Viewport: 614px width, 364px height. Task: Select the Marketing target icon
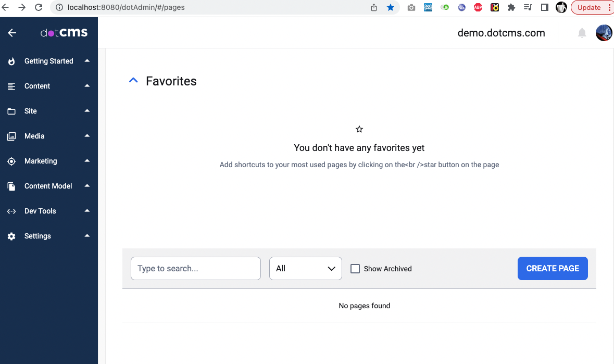[x=11, y=161]
